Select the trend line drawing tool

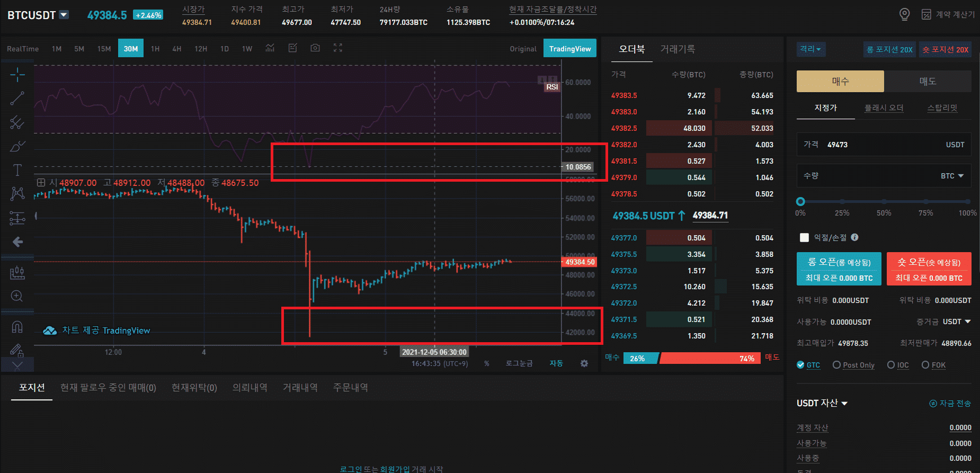click(x=17, y=98)
